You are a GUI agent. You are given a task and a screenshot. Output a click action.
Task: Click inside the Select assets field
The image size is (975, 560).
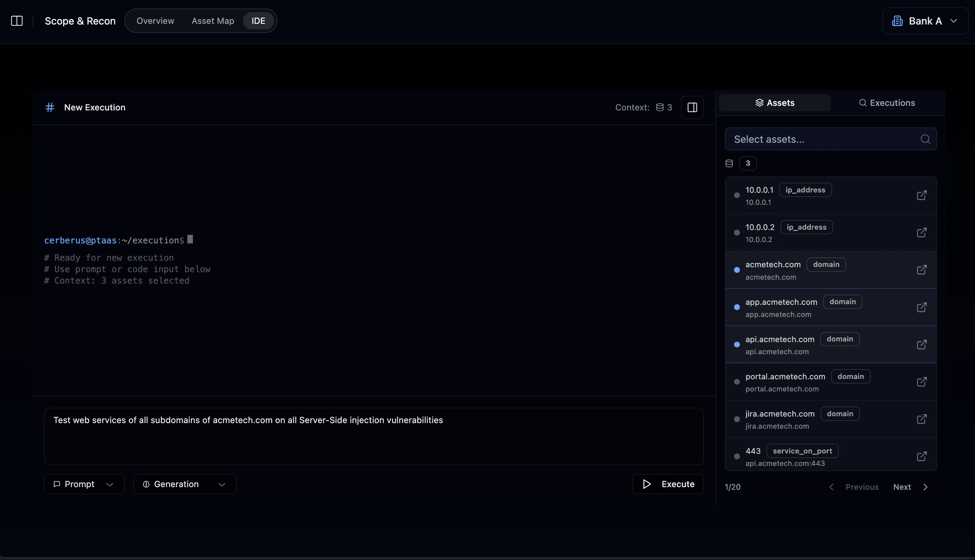808,139
